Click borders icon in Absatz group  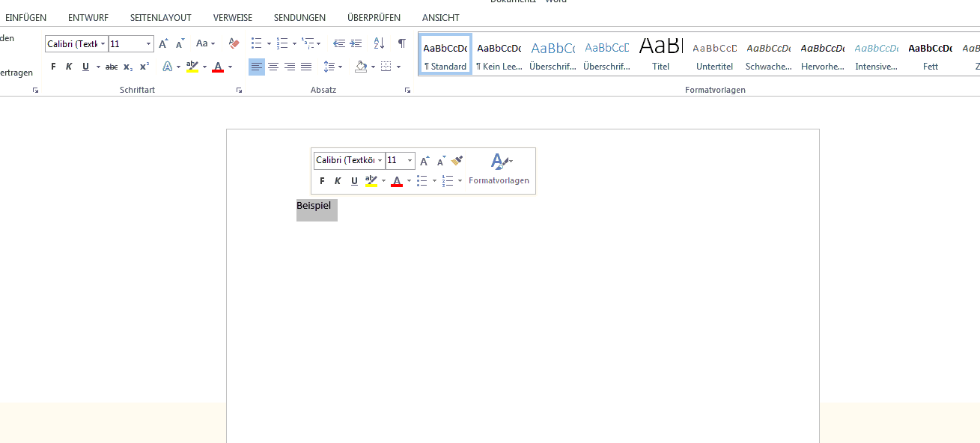coord(386,67)
